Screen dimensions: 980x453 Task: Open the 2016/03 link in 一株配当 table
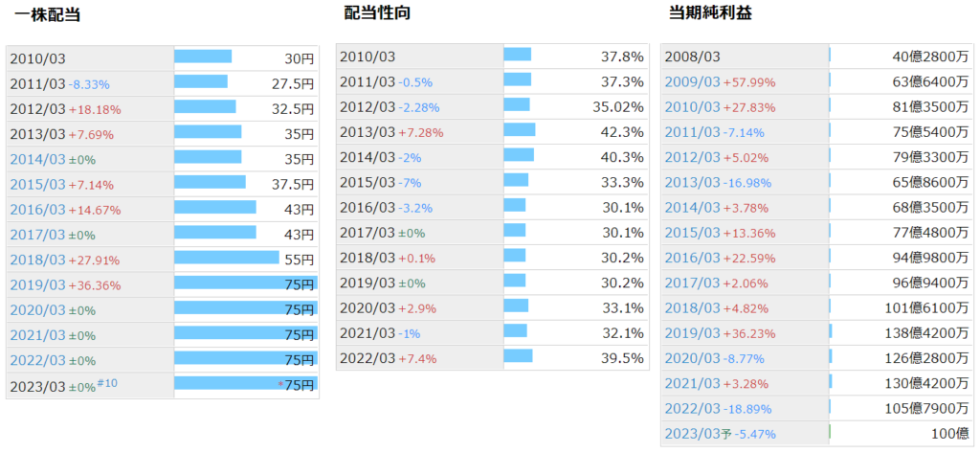pos(37,210)
